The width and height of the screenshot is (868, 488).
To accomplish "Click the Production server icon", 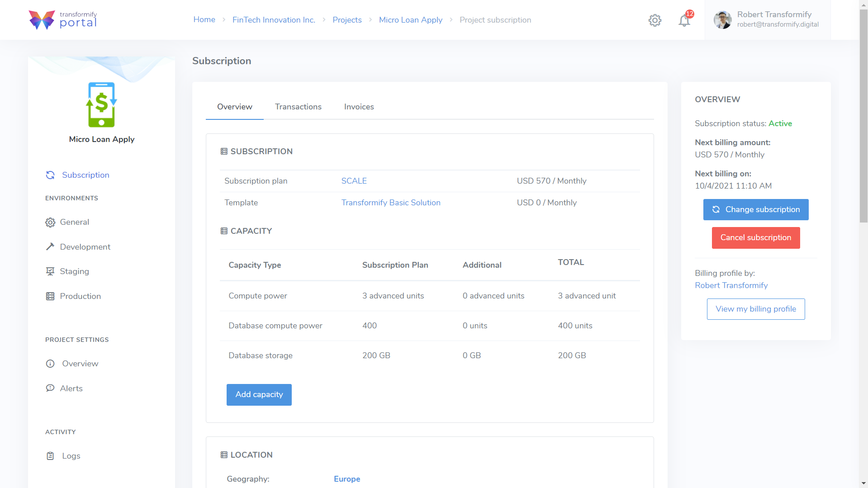I will (50, 296).
